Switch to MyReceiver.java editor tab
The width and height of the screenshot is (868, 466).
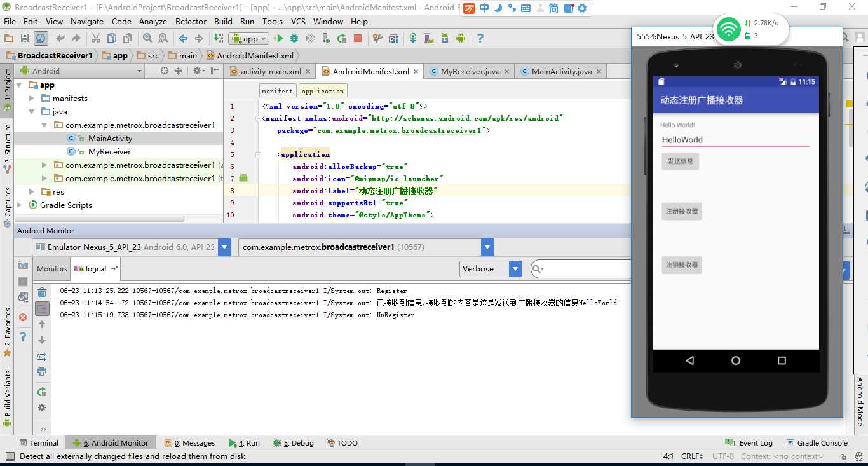click(470, 71)
